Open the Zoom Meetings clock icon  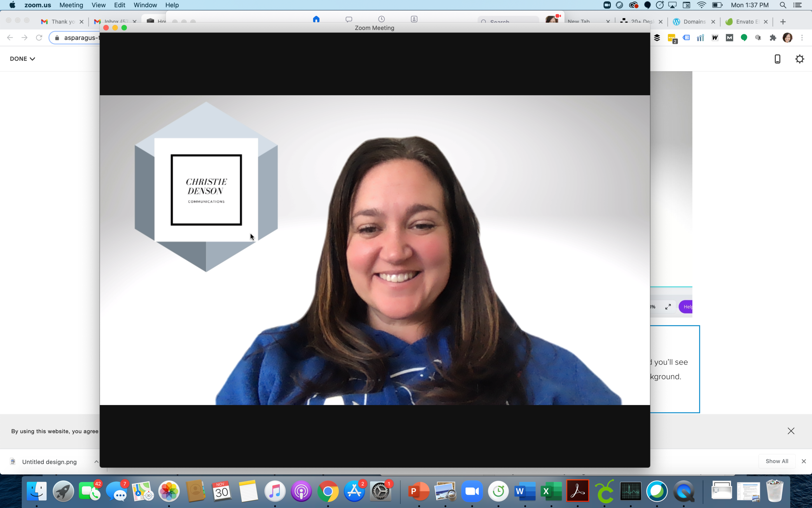point(381,19)
